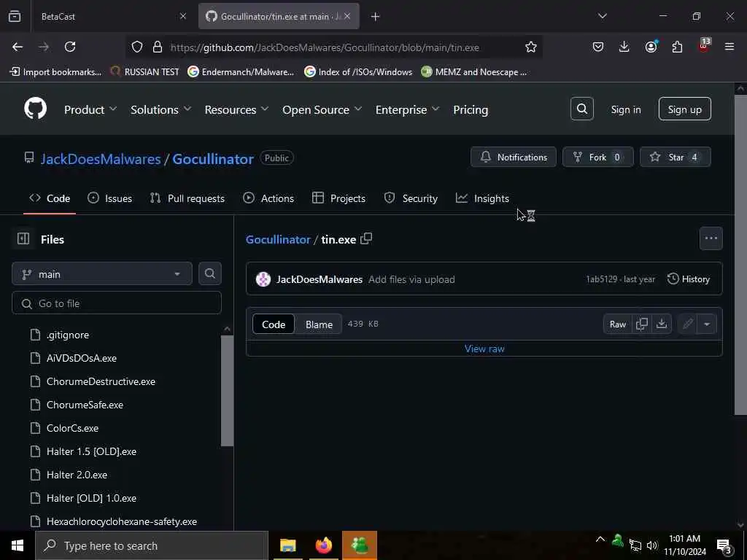Open Firefox hamburger menu
The image size is (747, 560).
pos(729,47)
